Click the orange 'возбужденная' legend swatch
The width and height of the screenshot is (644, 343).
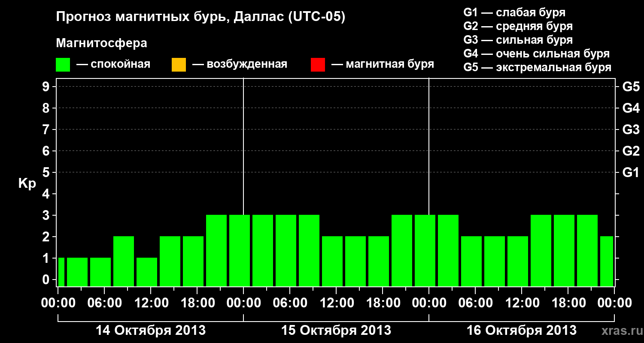[179, 65]
